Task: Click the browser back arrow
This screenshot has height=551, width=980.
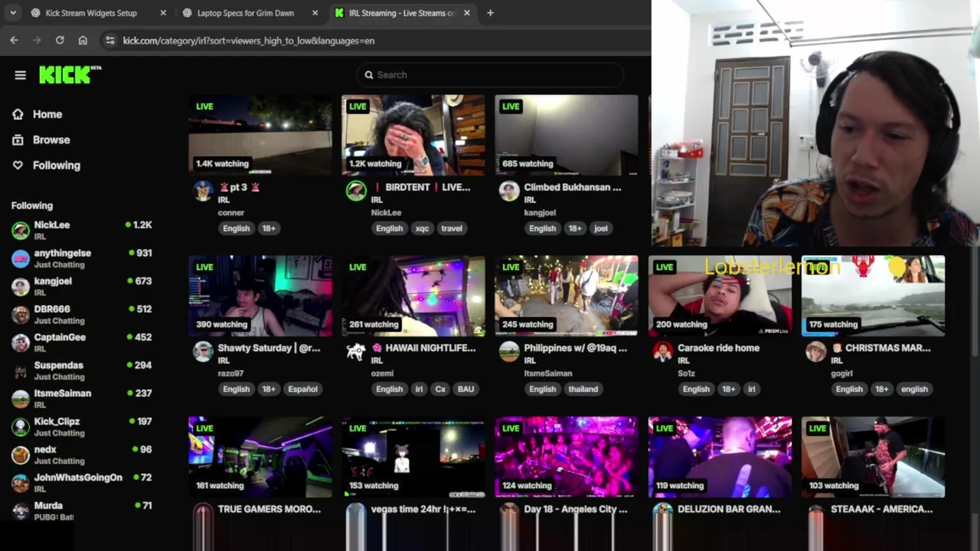Action: pos(14,41)
